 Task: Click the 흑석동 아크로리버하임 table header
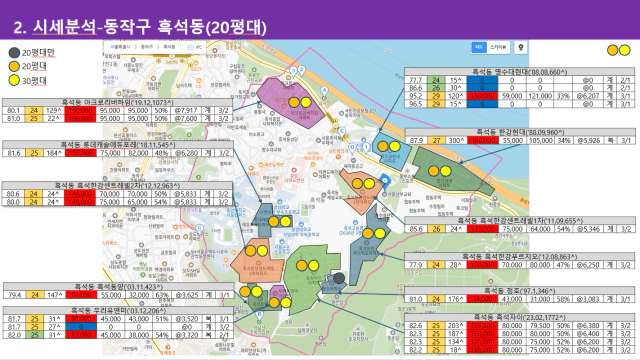[x=118, y=102]
